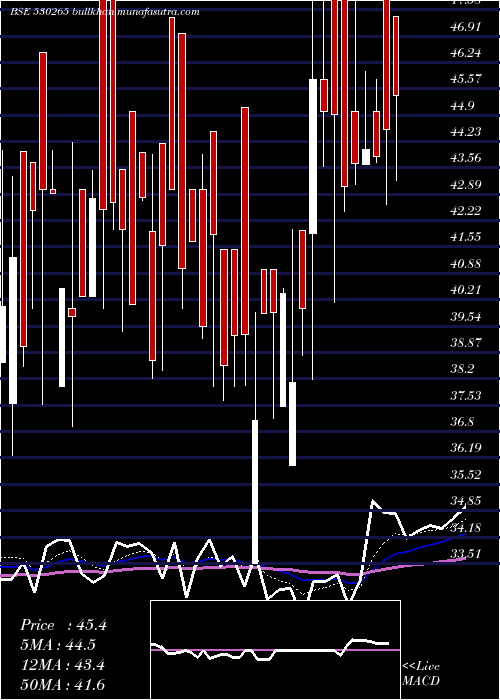Viewport: 500px width, 700px height.
Task: Select the 35.52 axis label
Action: coord(466,474)
